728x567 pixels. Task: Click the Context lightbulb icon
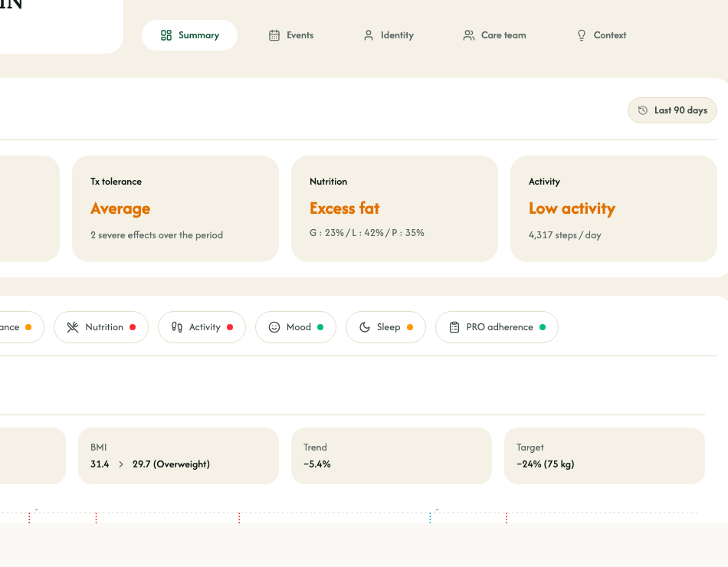582,35
